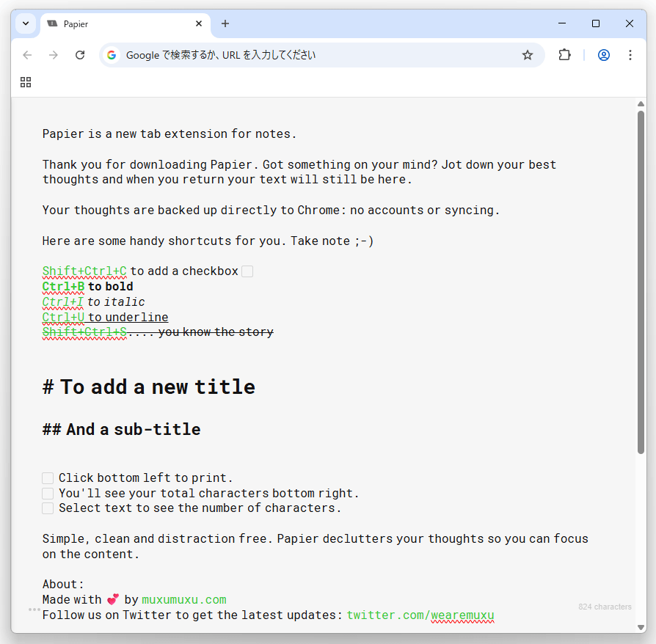Minimize the Chrome window
This screenshot has width=656, height=644.
[562, 23]
